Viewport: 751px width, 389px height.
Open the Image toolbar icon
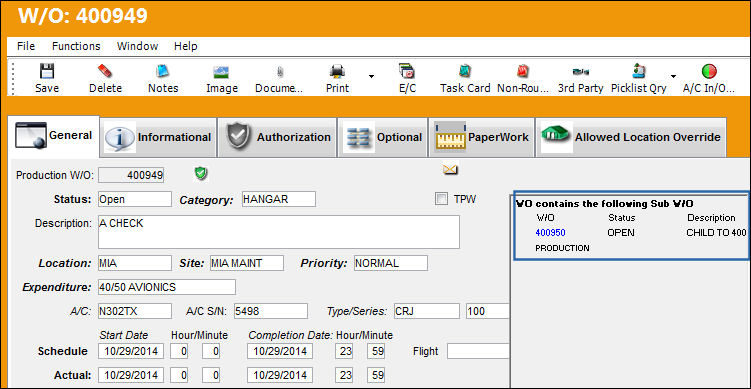click(x=221, y=72)
